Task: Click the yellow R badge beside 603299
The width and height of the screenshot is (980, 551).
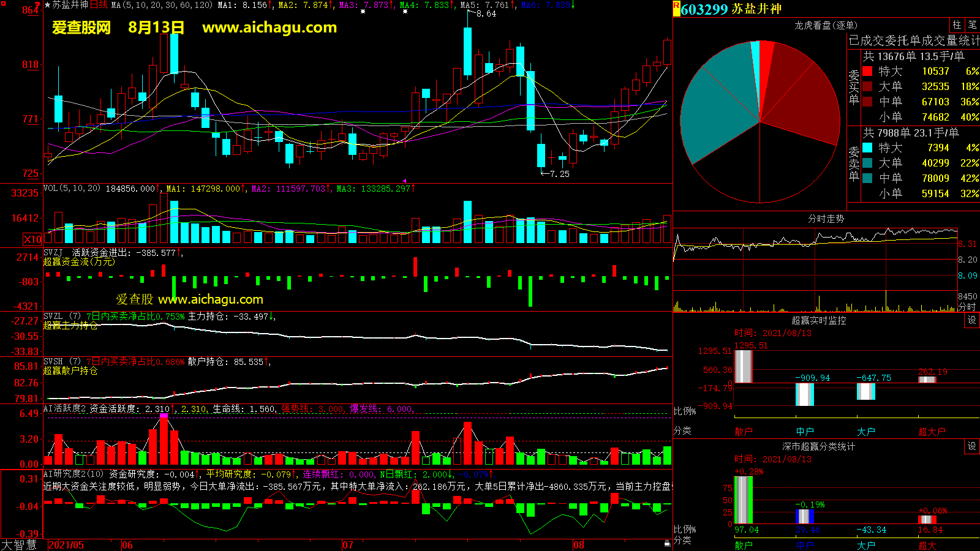Action: (676, 9)
